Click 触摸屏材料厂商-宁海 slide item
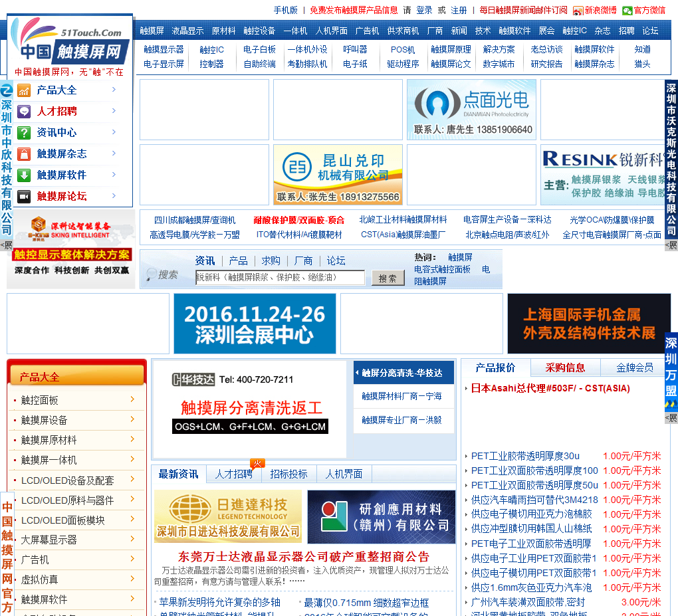The height and width of the screenshot is (616, 678). point(403,397)
